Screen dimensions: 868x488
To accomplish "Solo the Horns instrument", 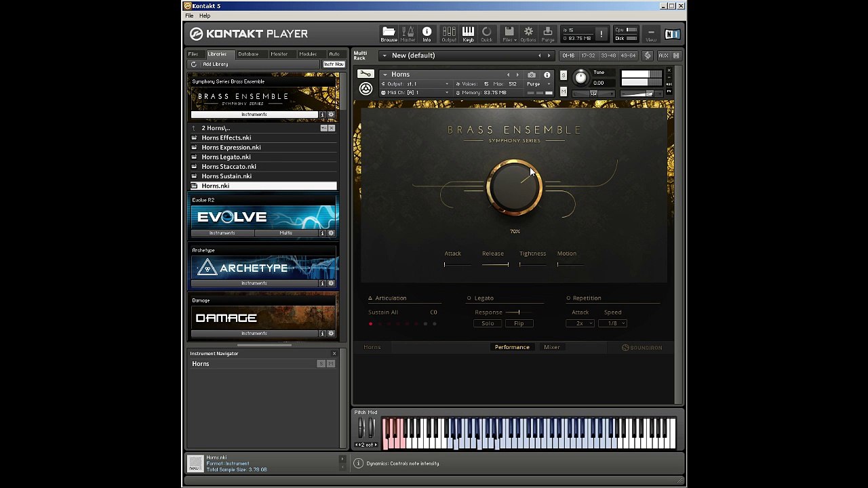I will point(563,75).
